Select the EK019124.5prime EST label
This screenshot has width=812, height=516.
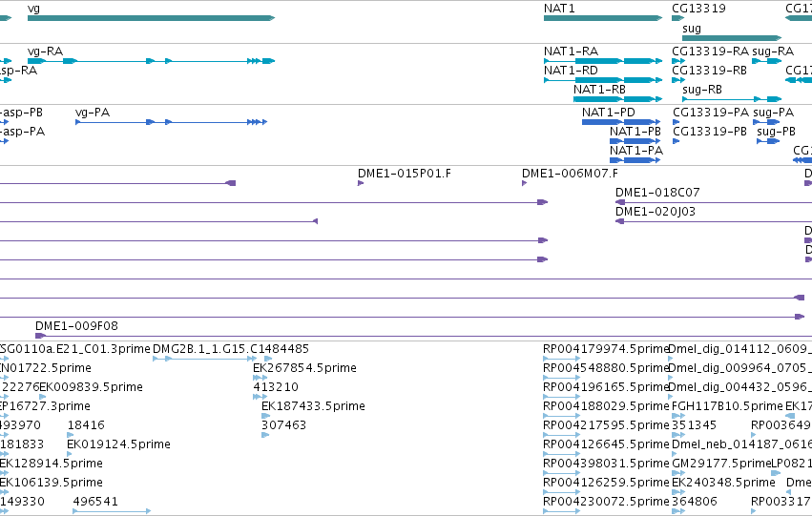(118, 444)
